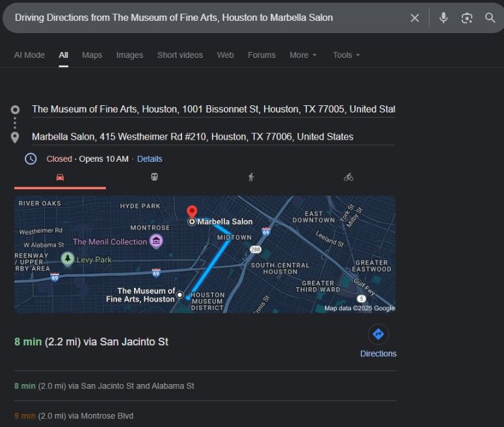Open the Forums tab
Viewport: 504px width, 427px height.
261,55
